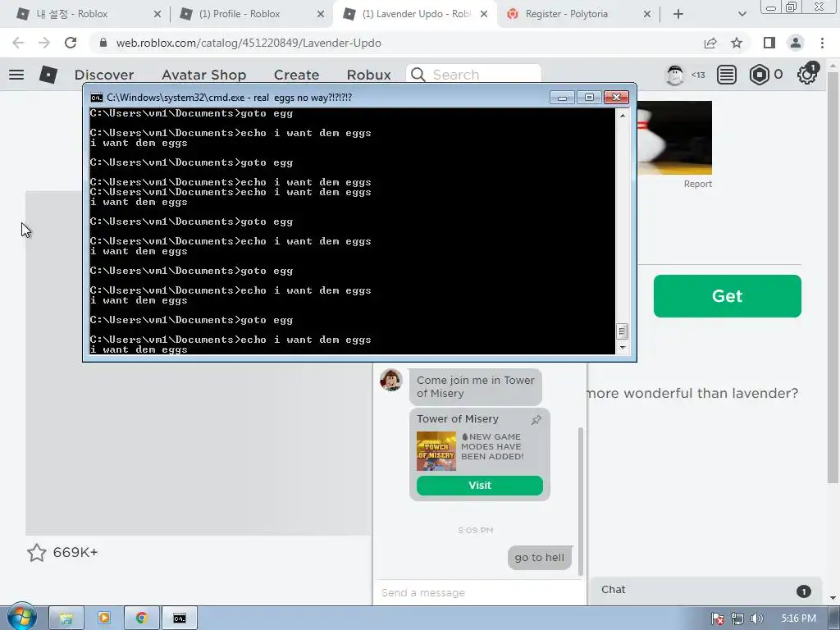
Task: Switch to the 내 설정 - Roblox tab
Action: [89, 14]
